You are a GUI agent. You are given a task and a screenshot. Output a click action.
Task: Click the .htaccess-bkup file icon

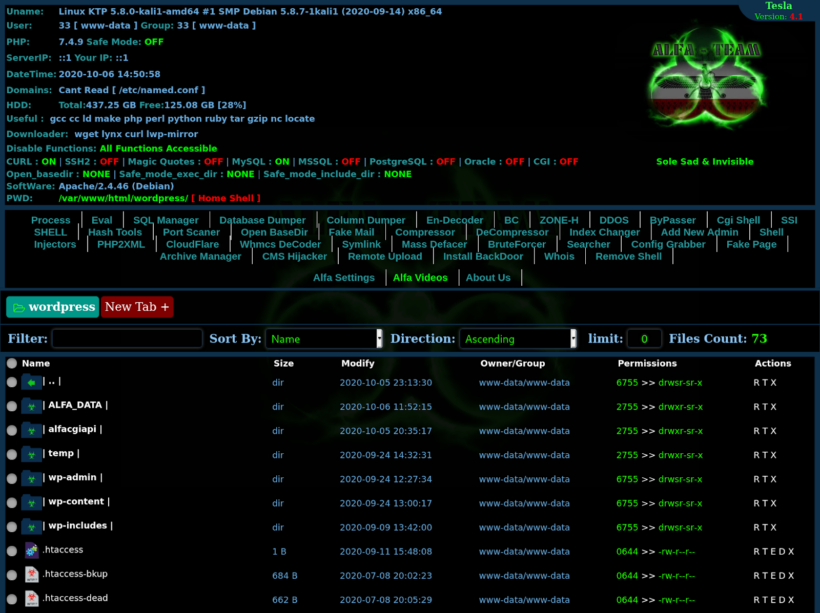[x=32, y=575]
